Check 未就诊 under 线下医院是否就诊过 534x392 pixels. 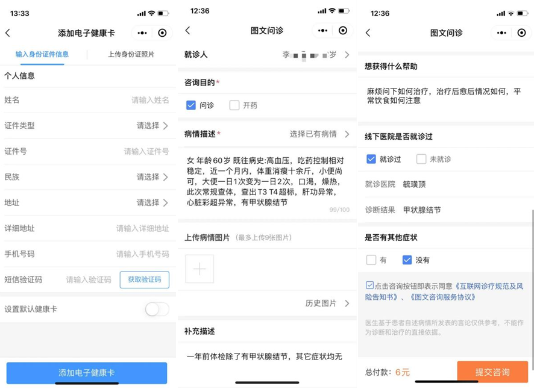coord(420,159)
